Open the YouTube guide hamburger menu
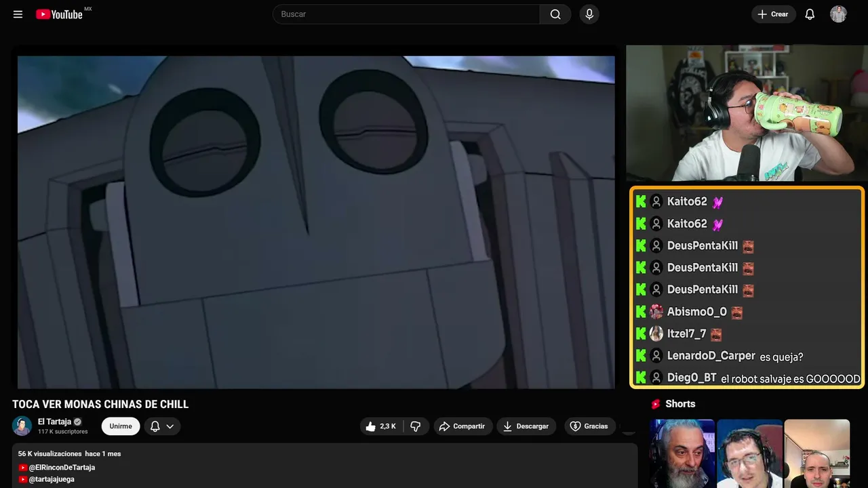Screen dimensions: 868x488 18,14
